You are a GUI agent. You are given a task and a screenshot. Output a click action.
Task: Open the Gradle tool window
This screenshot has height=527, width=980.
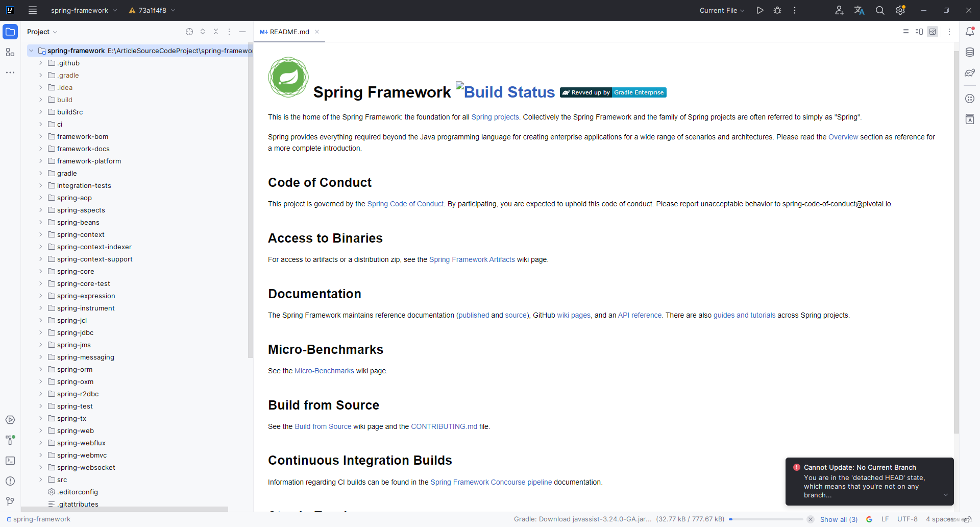coord(970,73)
